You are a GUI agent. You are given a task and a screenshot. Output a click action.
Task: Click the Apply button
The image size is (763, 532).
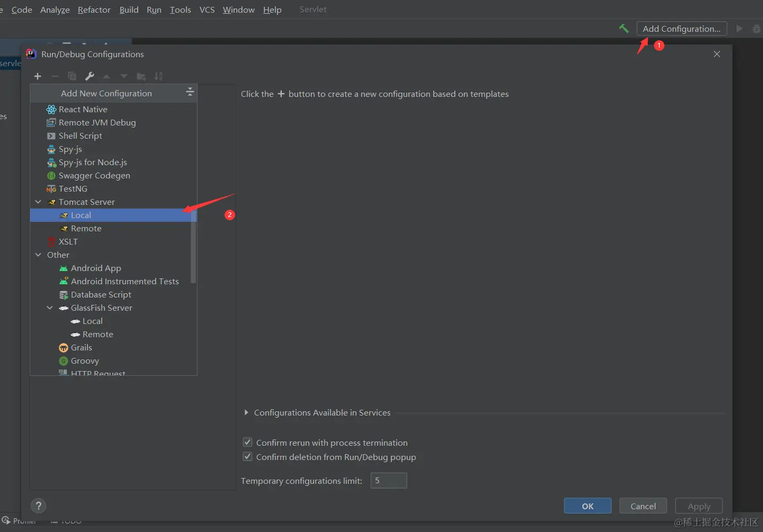click(x=699, y=506)
